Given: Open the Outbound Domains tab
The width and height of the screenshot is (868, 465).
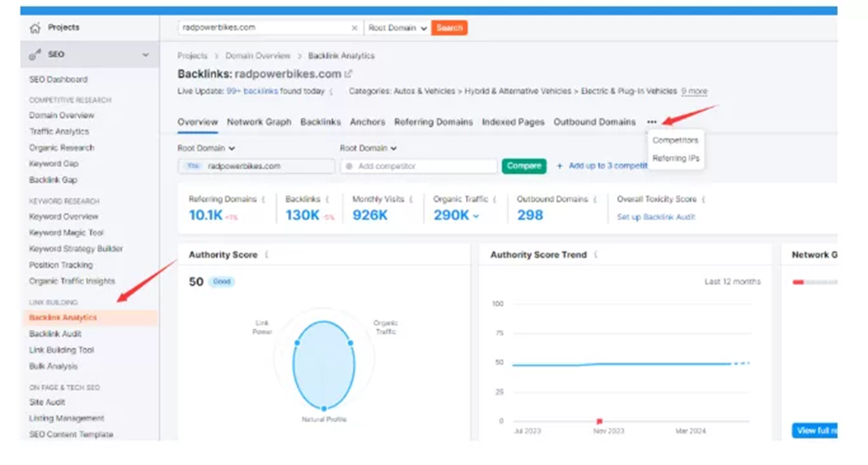Looking at the screenshot, I should point(595,122).
